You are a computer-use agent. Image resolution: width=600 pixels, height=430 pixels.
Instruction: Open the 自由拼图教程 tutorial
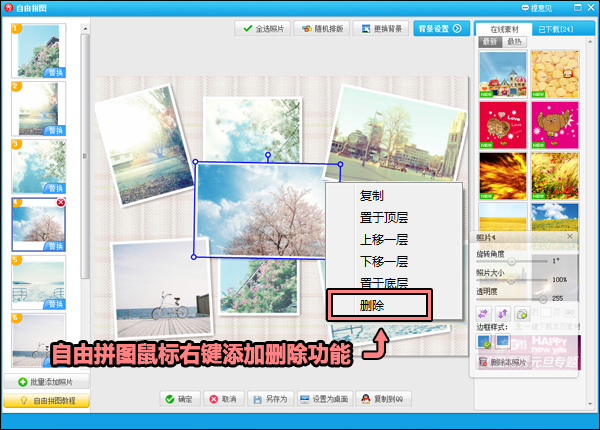point(46,401)
